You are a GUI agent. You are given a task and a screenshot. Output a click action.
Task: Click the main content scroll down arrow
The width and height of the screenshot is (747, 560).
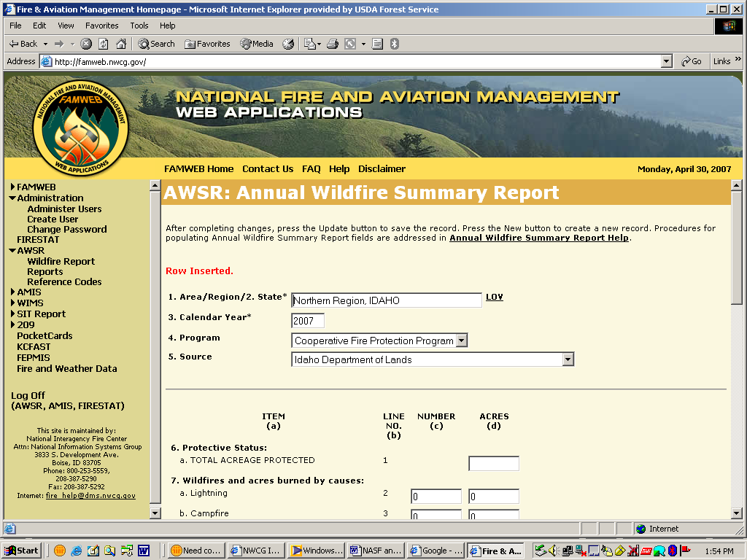tap(736, 513)
